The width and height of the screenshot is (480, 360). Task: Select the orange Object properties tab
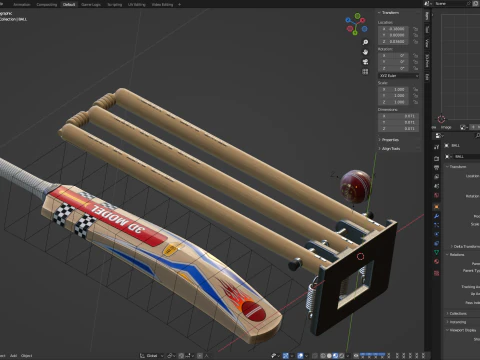pos(436,207)
